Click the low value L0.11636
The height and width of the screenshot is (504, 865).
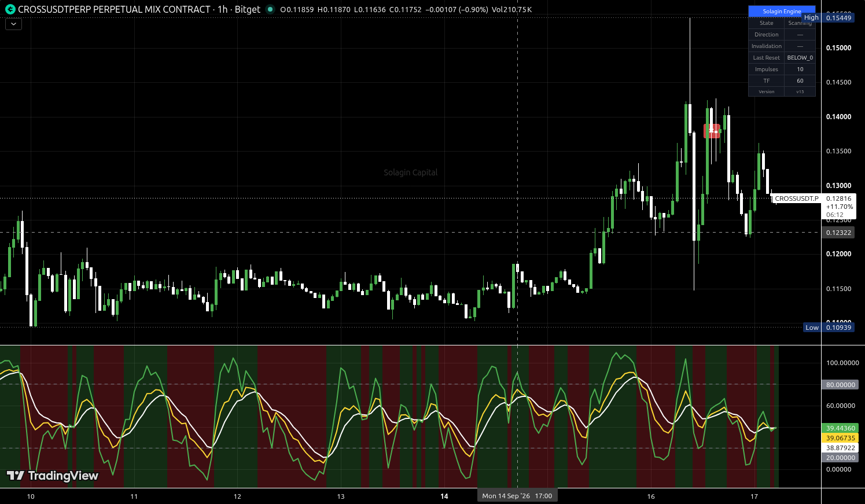(370, 10)
